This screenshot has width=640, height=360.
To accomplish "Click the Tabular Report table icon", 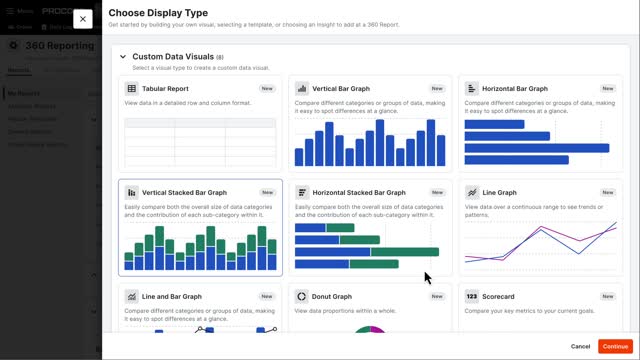I will click(x=131, y=88).
